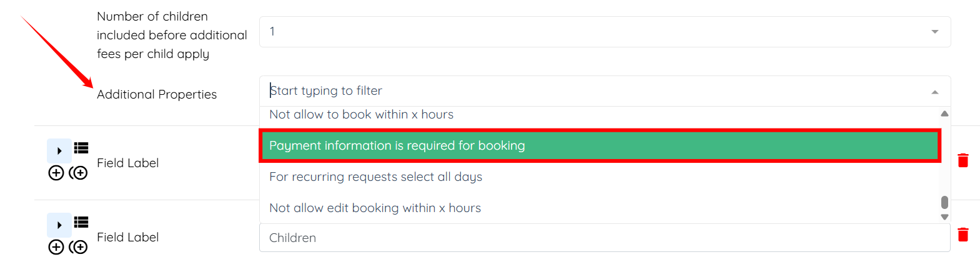Click the options list scrollbar down arrow
This screenshot has width=980, height=262.
(x=944, y=217)
